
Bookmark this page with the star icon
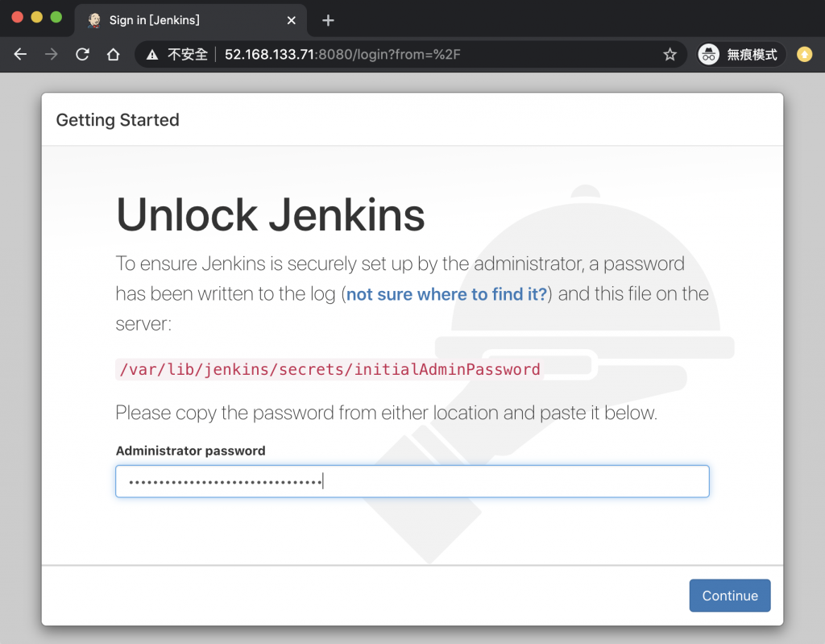coord(670,54)
